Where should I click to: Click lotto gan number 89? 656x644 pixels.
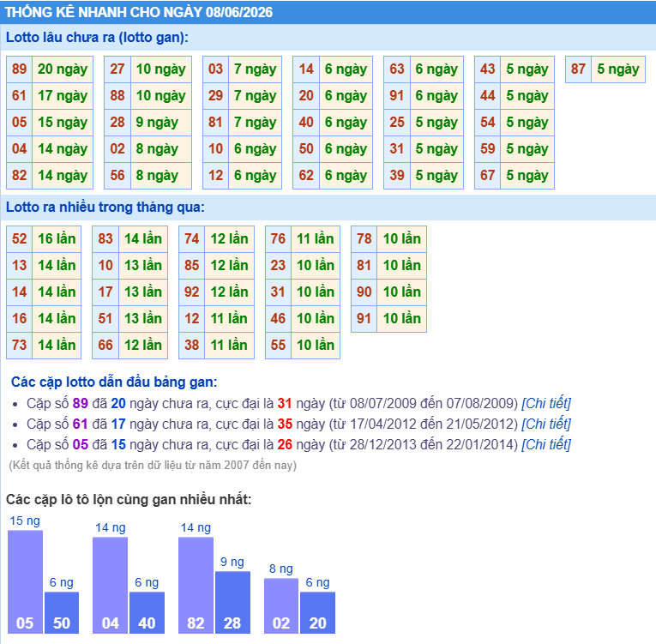(x=19, y=69)
